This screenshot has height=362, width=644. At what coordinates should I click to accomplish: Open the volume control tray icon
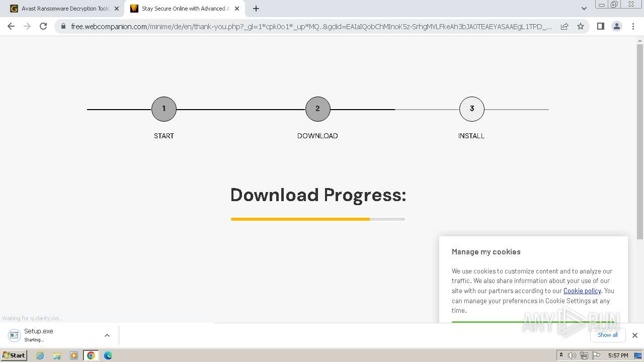coord(572,355)
